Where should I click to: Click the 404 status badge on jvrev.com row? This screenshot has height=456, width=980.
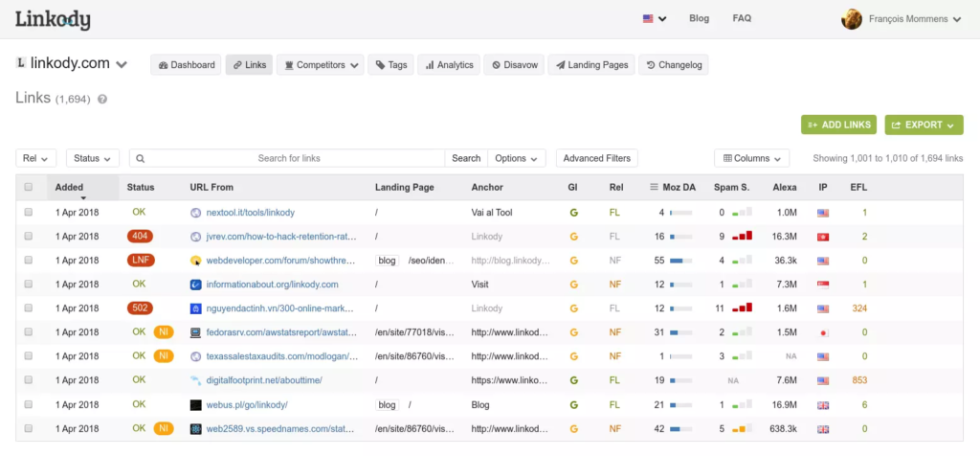(140, 237)
